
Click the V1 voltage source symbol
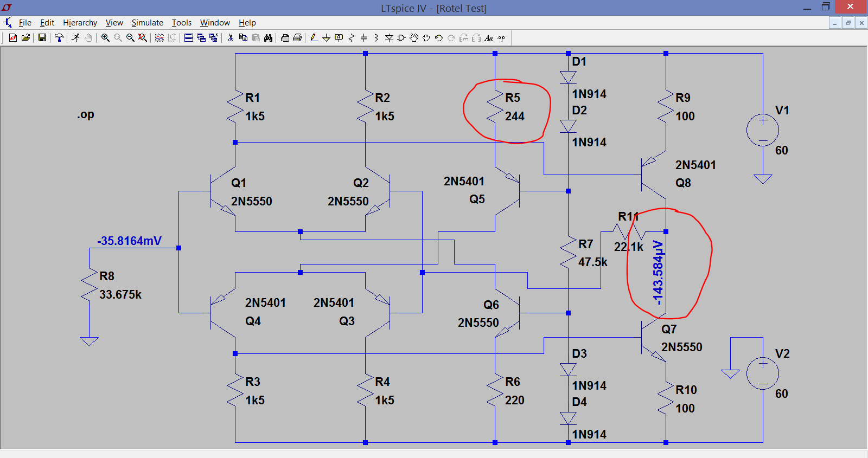(763, 131)
